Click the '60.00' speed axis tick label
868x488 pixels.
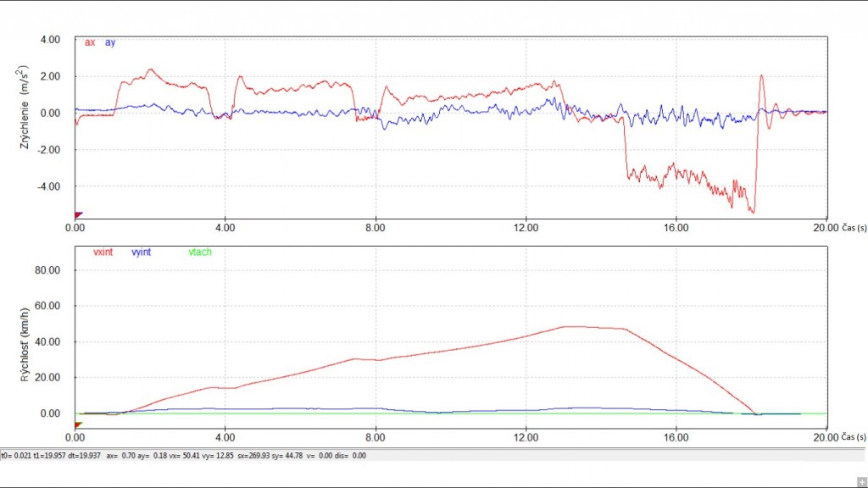click(47, 306)
